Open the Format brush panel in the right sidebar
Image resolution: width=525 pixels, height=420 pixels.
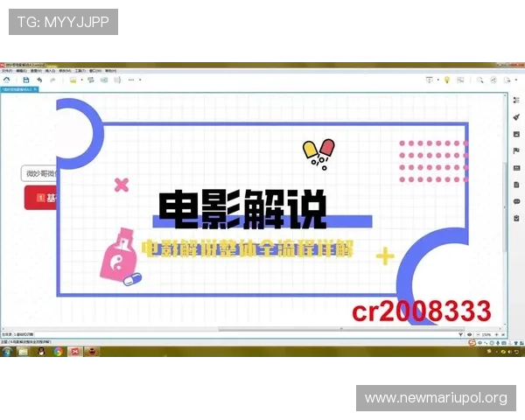click(516, 117)
